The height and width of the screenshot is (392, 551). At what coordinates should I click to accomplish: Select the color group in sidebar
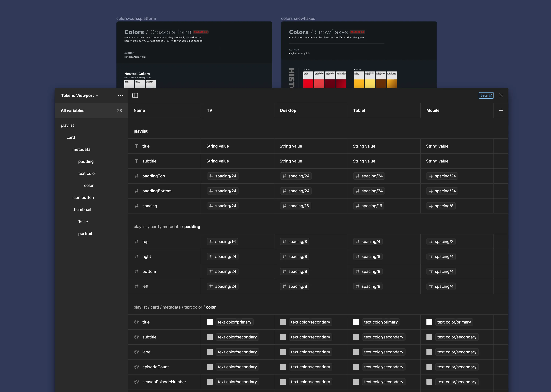click(x=88, y=186)
